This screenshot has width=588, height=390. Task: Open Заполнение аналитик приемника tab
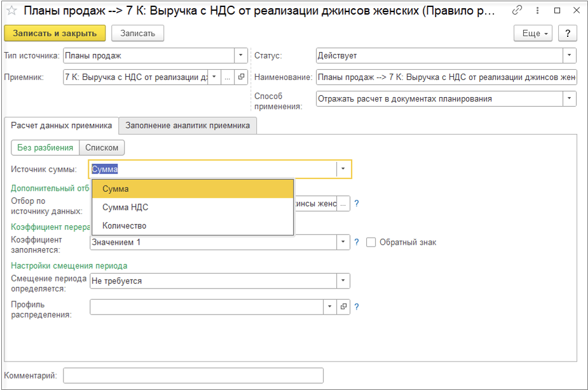point(188,126)
